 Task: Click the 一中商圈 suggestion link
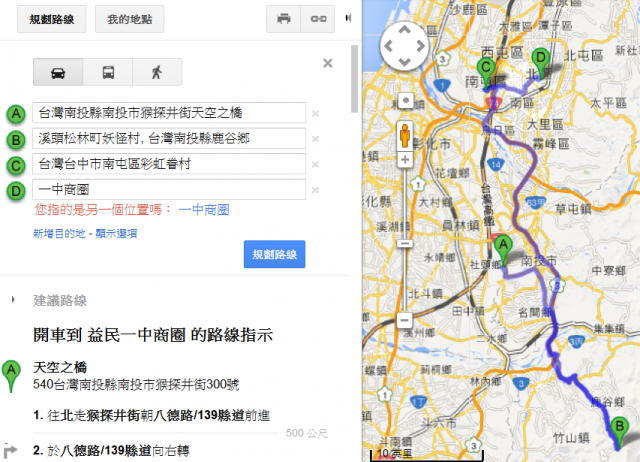pyautogui.click(x=204, y=210)
